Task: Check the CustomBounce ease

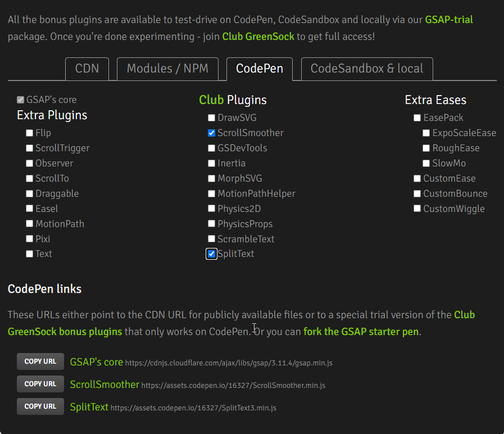Action: [x=417, y=193]
